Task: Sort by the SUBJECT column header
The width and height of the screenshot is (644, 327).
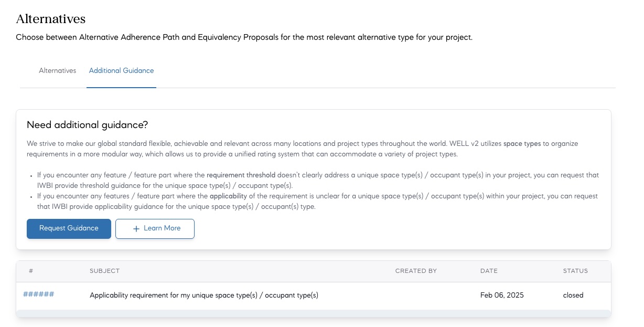Action: click(105, 271)
